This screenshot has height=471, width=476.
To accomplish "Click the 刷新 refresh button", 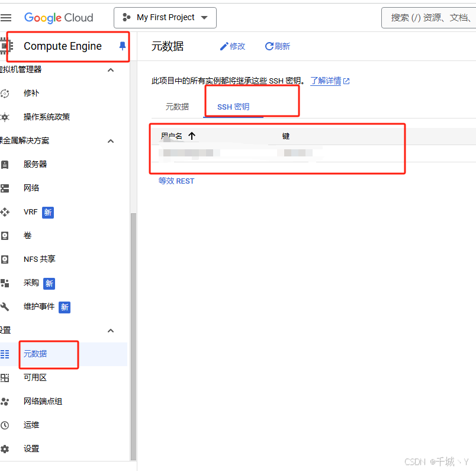I will [x=277, y=46].
